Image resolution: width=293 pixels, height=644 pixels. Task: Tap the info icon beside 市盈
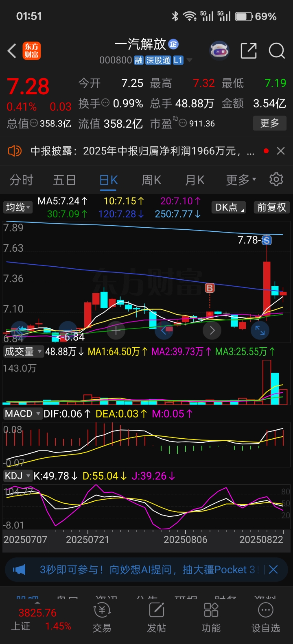[183, 123]
